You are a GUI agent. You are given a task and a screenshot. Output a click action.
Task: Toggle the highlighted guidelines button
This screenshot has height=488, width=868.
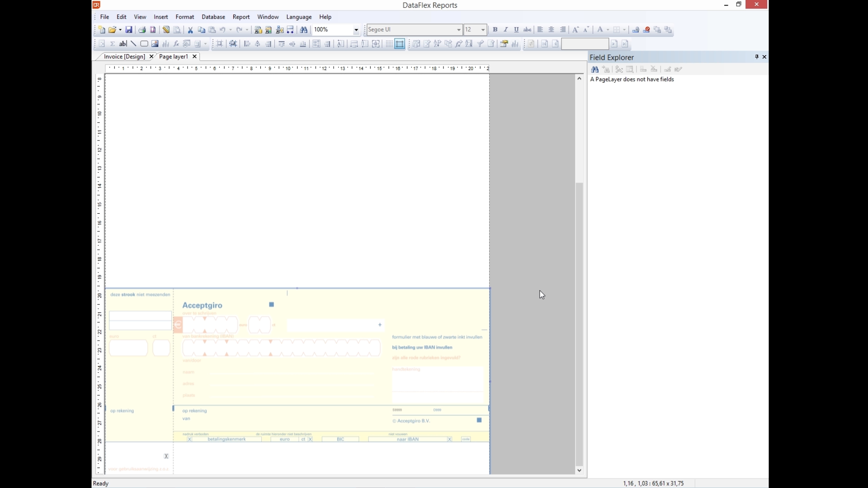point(400,44)
